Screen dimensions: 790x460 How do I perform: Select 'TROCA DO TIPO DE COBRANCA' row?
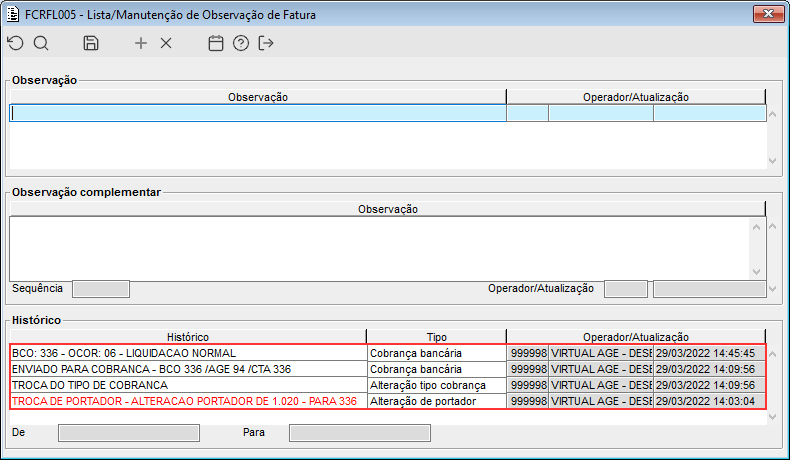pos(188,385)
